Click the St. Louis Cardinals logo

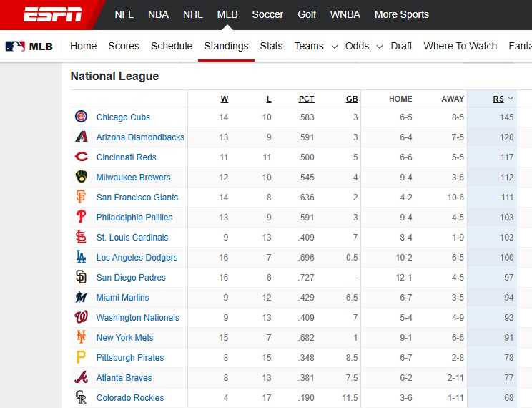point(81,237)
